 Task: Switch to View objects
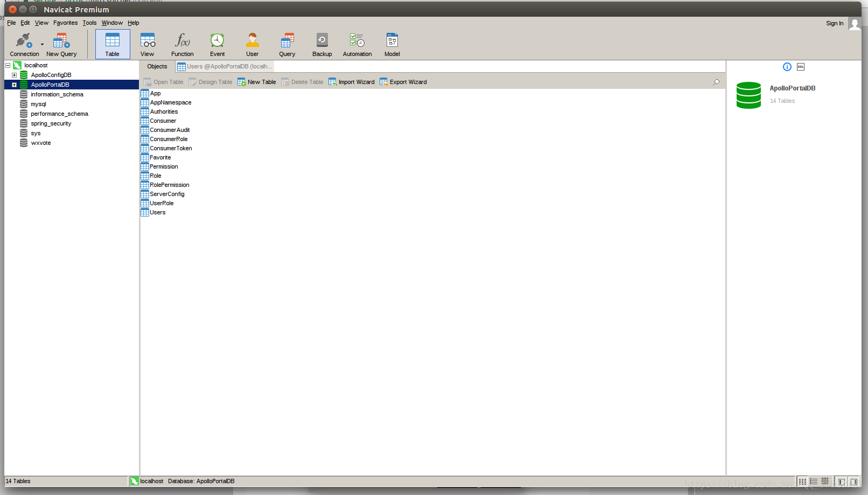(x=148, y=44)
